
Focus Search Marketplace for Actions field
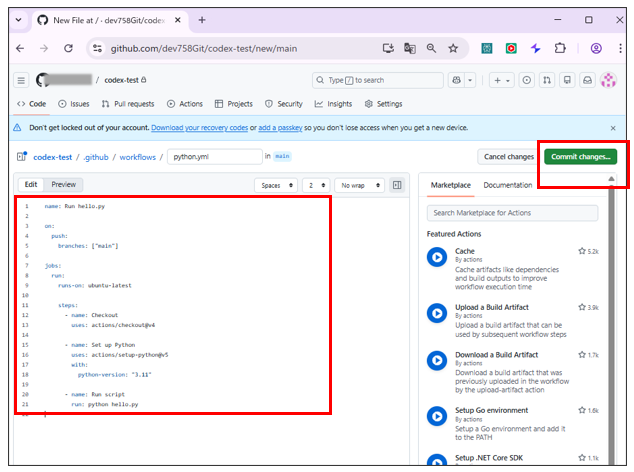click(512, 213)
